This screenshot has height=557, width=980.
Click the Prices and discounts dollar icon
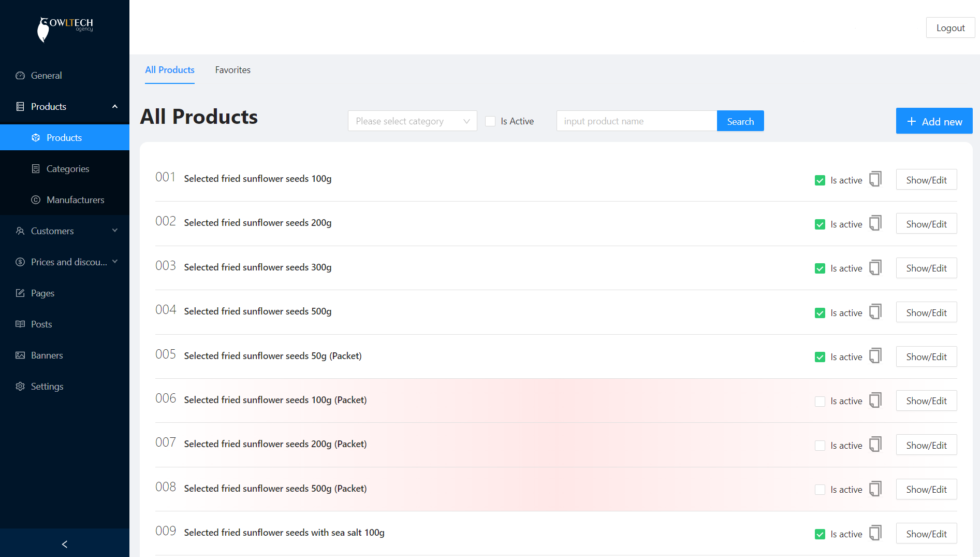click(x=20, y=262)
